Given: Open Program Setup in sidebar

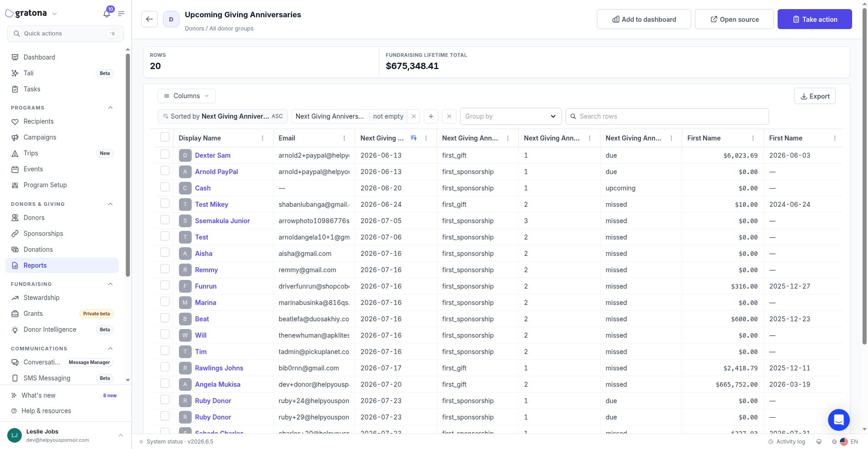Looking at the screenshot, I should [x=62, y=185].
